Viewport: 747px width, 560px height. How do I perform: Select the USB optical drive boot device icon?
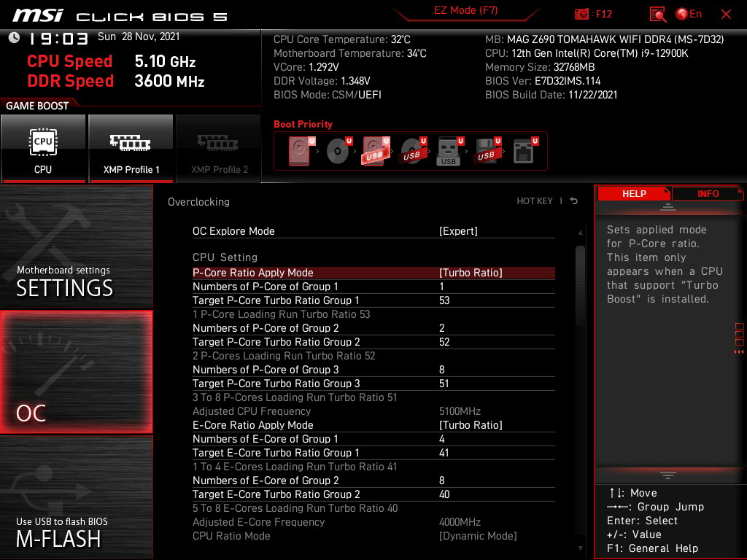point(413,151)
